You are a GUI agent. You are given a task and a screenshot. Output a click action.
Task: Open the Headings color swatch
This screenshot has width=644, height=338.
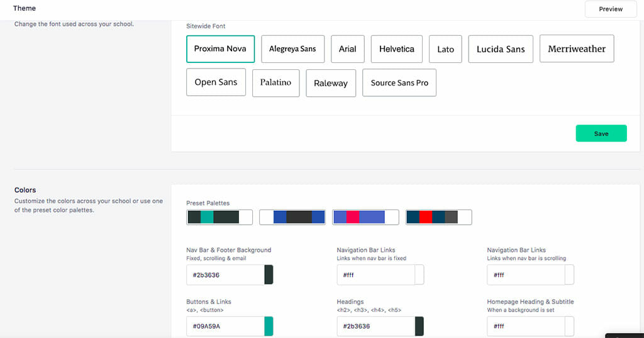tap(419, 326)
